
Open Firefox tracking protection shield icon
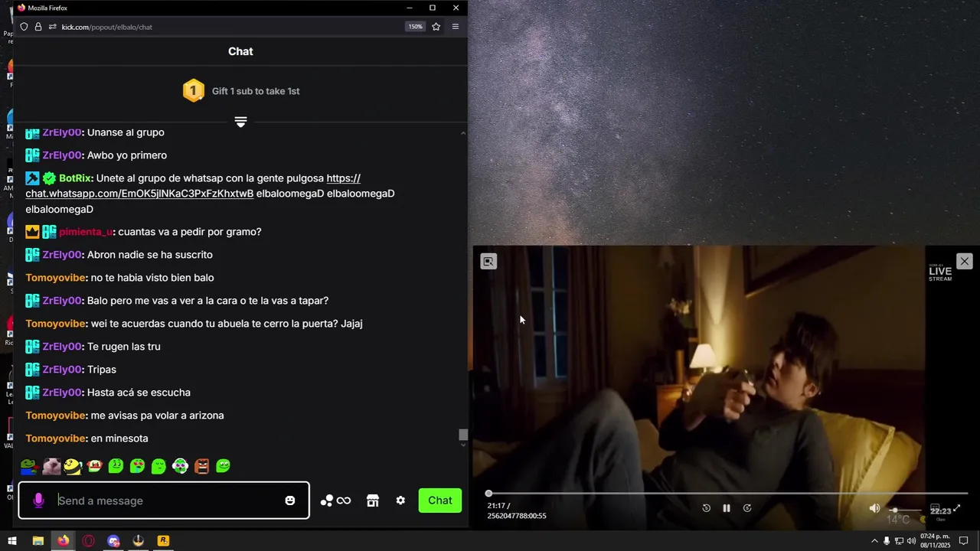[24, 27]
